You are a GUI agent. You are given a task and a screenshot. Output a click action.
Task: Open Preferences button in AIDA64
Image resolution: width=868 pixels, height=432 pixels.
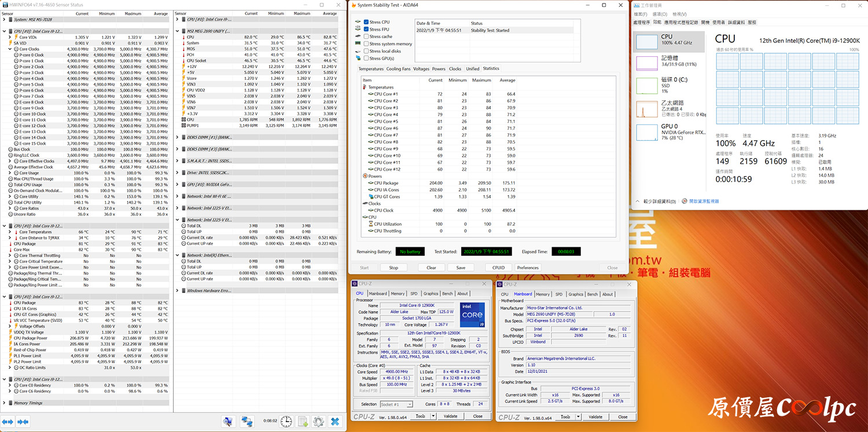coord(528,268)
